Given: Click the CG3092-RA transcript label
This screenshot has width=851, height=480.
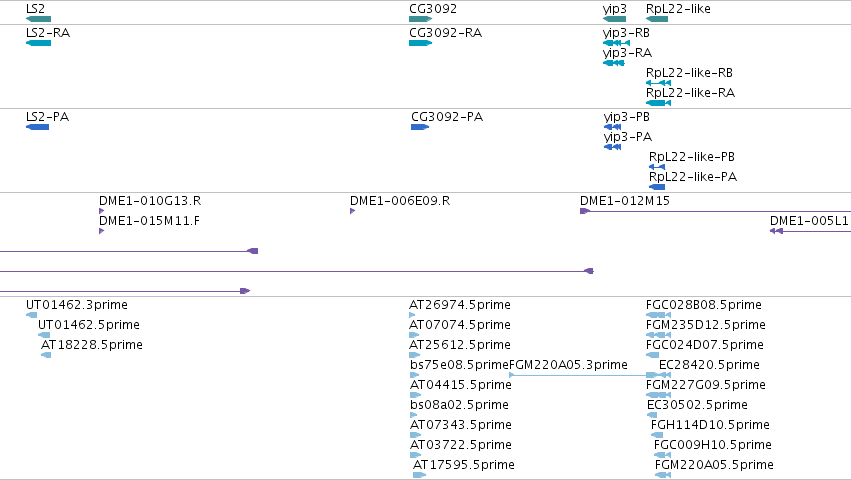Looking at the screenshot, I should [x=446, y=33].
